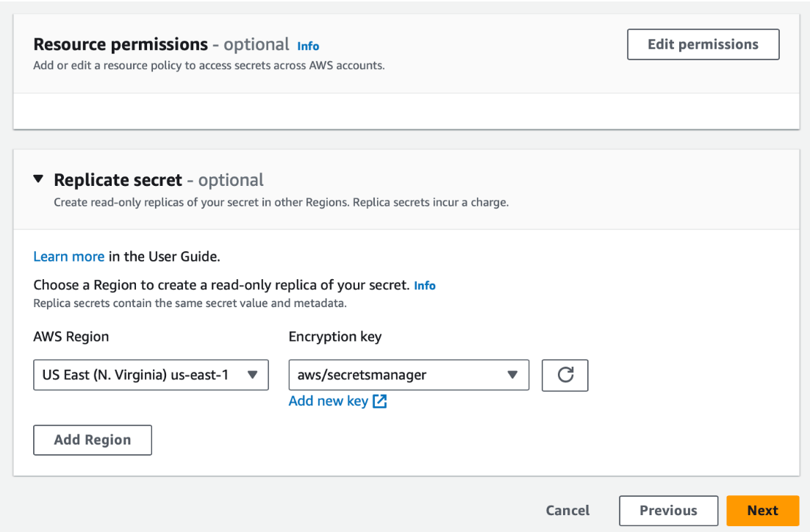Collapse the Replicate secret section triangle

tap(39, 180)
